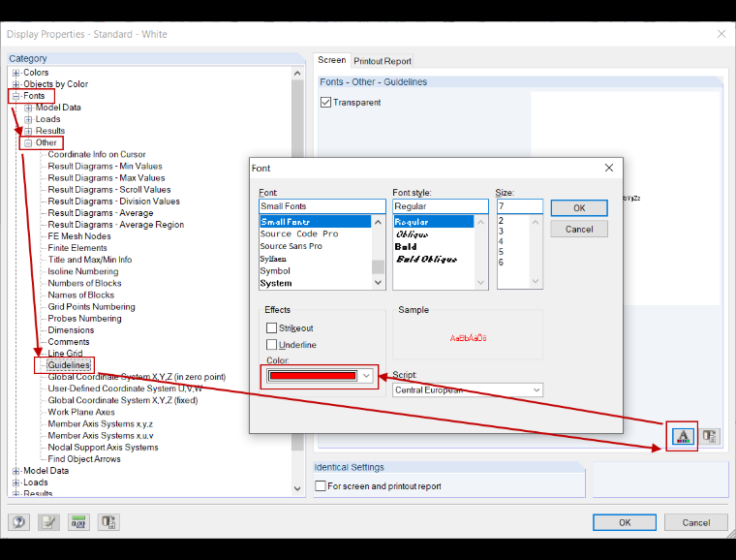Click the fourth bottom toolbar icon
Viewport: 736px width, 560px height.
point(108,522)
